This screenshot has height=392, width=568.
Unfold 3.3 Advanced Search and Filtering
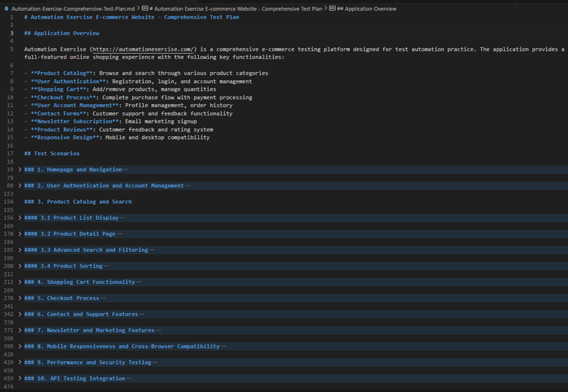(x=20, y=250)
